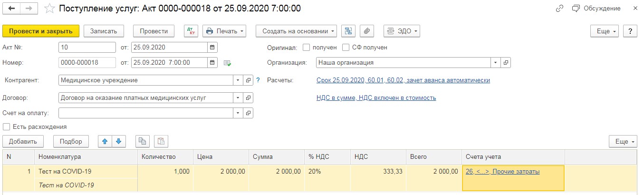Open the ЭДО menu
Viewport: 644px width, 195px height.
tap(402, 31)
